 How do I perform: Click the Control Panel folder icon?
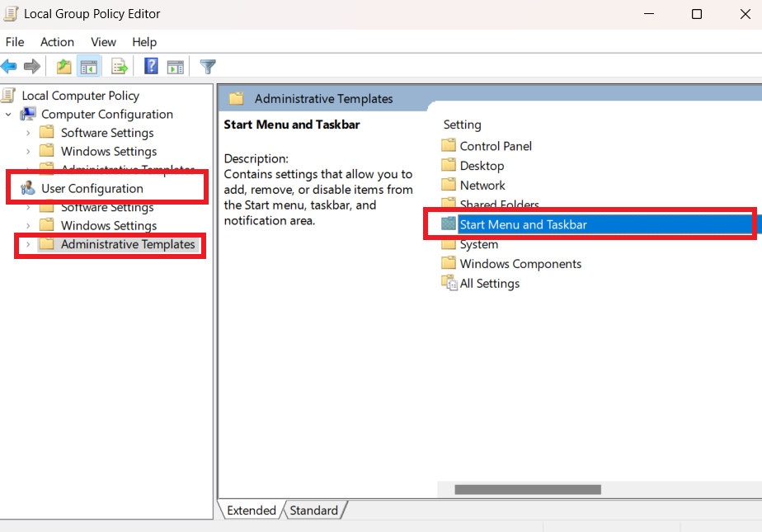coord(449,145)
